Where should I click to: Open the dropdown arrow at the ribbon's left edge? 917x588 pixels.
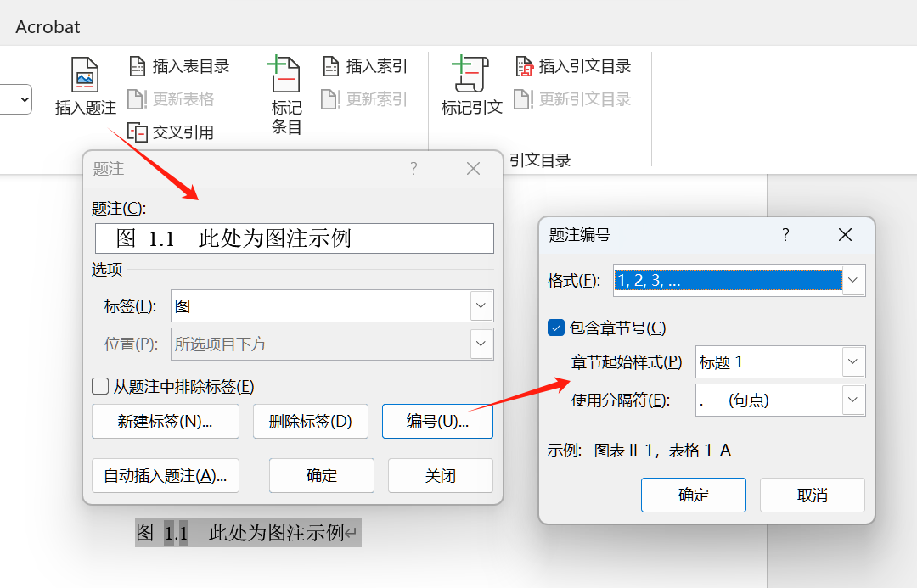[24, 99]
